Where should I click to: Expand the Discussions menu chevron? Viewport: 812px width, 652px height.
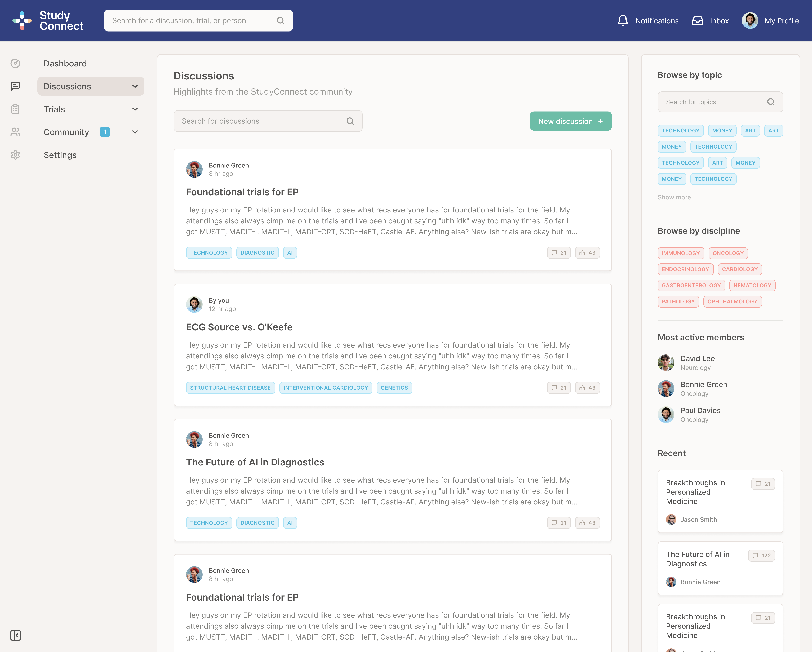[x=135, y=86]
